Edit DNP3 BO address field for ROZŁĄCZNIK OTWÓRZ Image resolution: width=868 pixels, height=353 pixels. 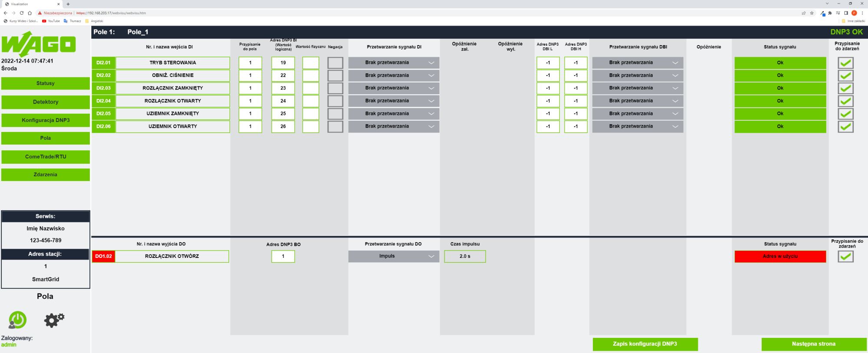coord(283,257)
